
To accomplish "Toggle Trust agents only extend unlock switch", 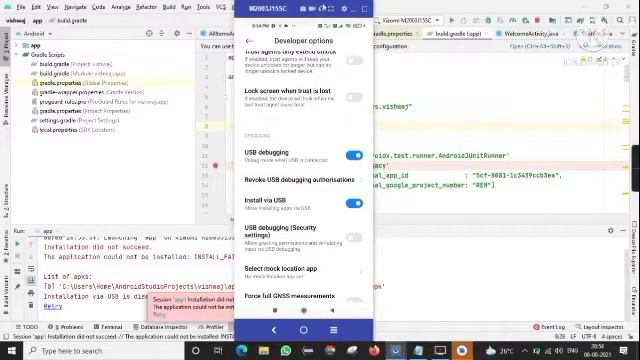I will coord(354,61).
